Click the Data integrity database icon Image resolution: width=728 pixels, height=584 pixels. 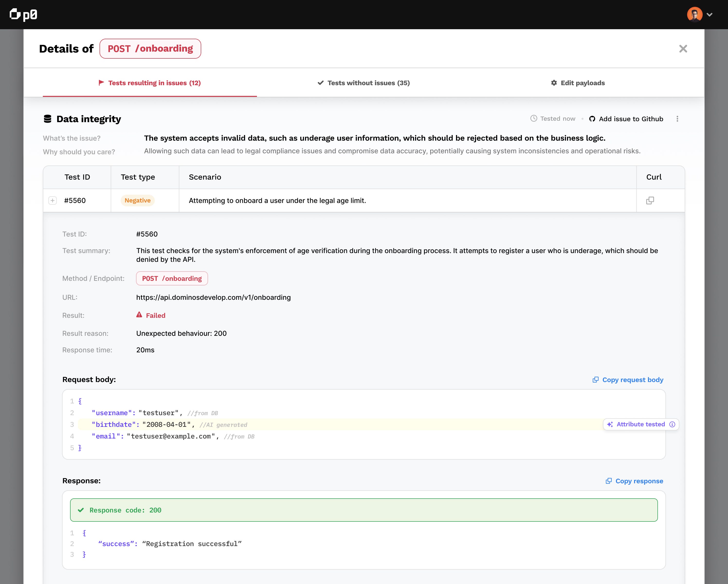coord(48,119)
